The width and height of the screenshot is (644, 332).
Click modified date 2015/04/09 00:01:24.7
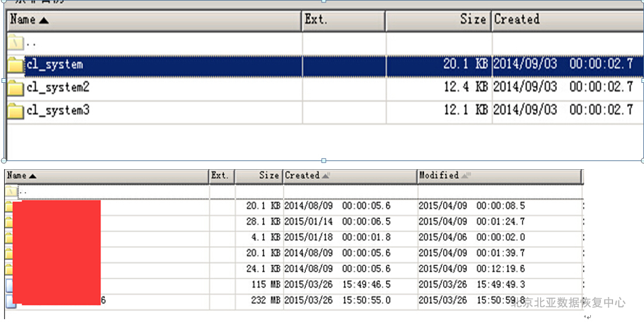click(472, 222)
